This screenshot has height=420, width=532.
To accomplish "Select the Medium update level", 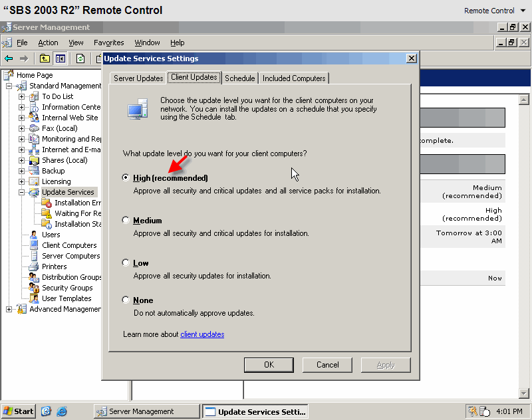I will (126, 221).
